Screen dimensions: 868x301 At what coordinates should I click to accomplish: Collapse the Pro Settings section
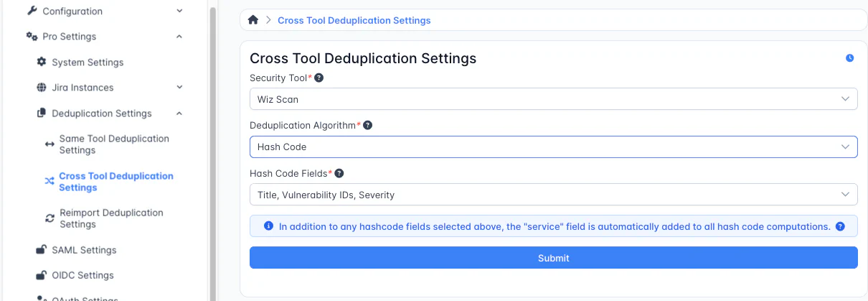(x=179, y=37)
